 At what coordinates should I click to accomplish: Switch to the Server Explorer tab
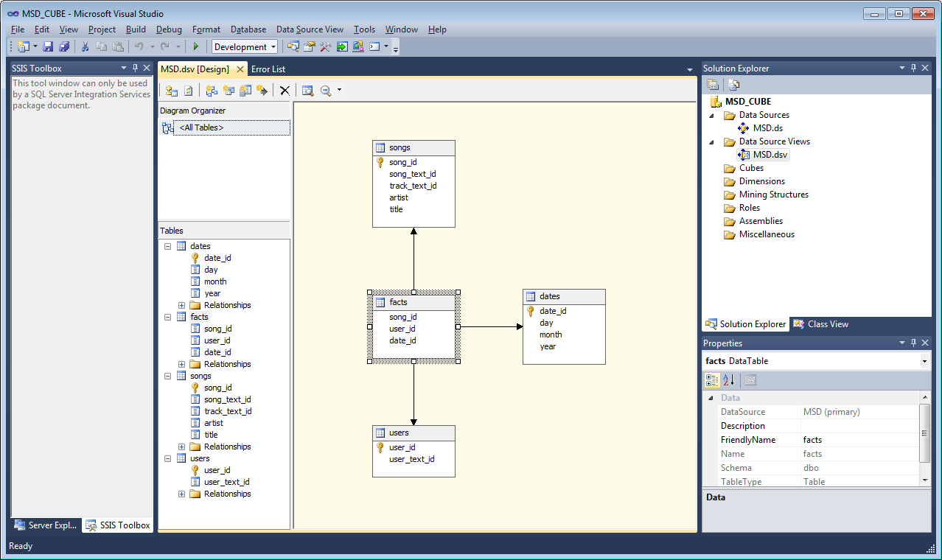point(46,525)
